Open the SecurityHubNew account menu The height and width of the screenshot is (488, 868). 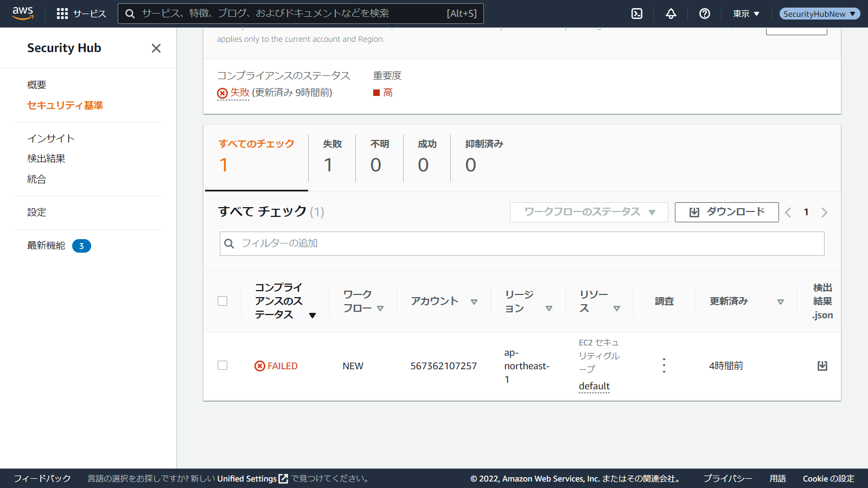[x=819, y=14]
